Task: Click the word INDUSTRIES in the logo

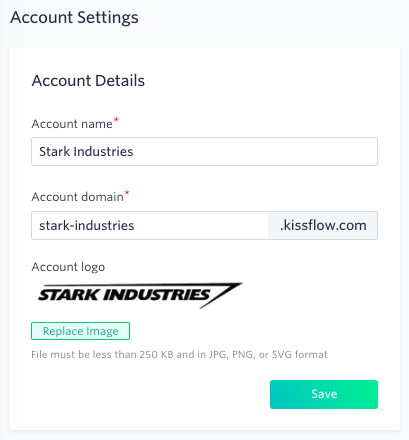Action: pyautogui.click(x=157, y=295)
